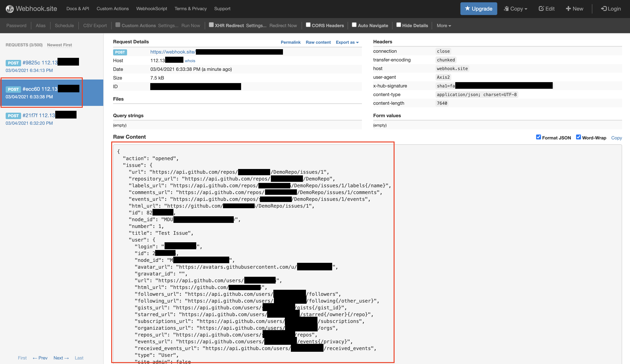Click Run Now for Custom Actions
Image resolution: width=630 pixels, height=364 pixels.
(191, 25)
